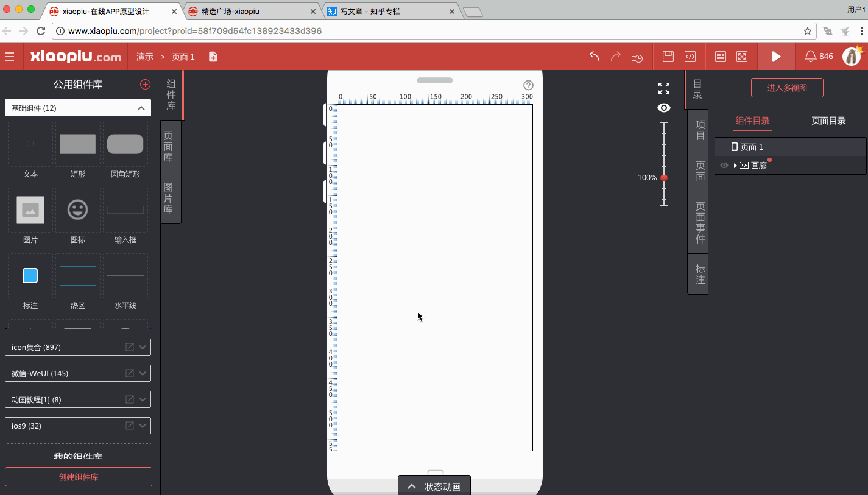Open icon集合 library in new window icon
The image size is (868, 495).
(x=129, y=347)
